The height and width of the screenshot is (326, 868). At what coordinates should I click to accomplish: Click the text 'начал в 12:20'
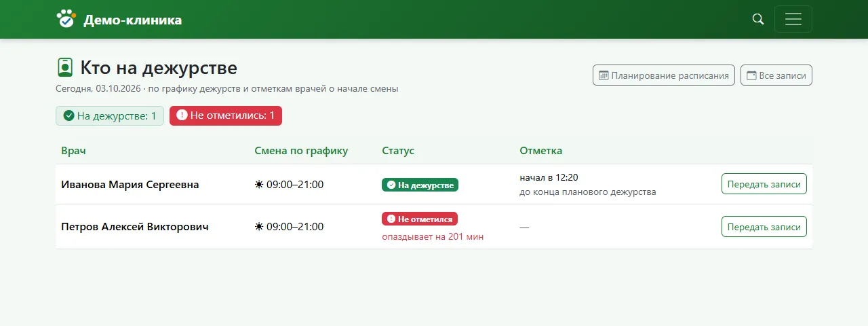click(x=549, y=177)
